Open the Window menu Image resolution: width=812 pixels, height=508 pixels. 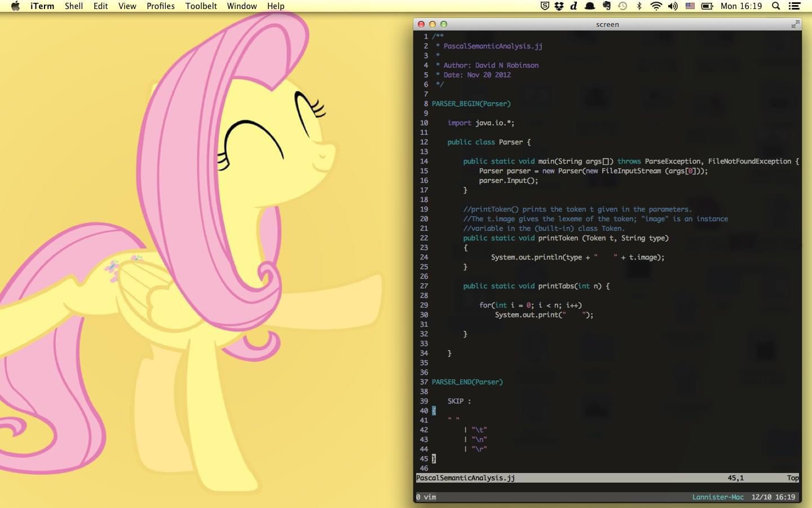coord(242,6)
